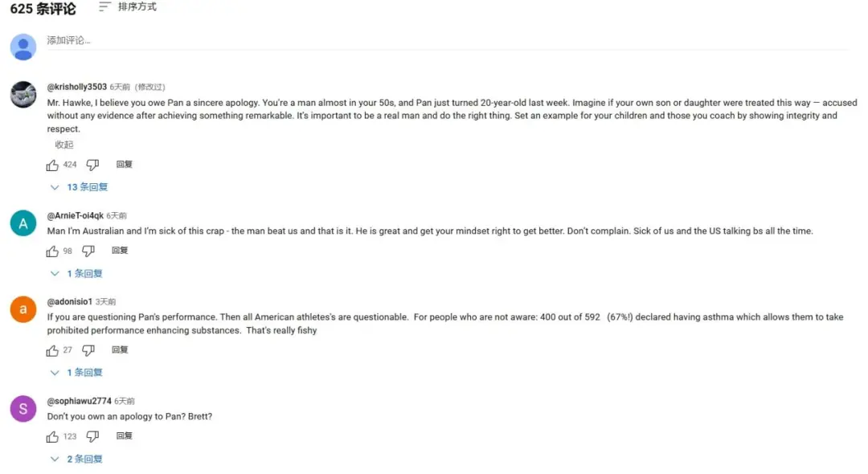Open the purple S avatar of sophiawu2774

click(23, 409)
